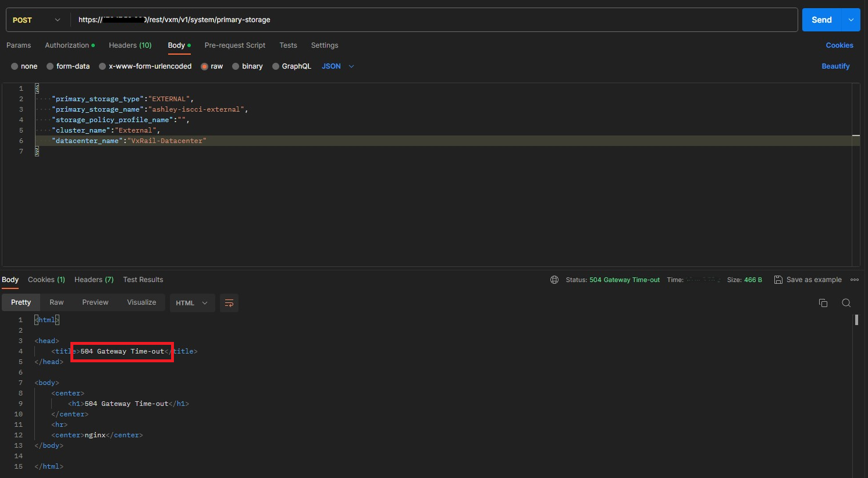
Task: Send the request
Action: (x=821, y=19)
